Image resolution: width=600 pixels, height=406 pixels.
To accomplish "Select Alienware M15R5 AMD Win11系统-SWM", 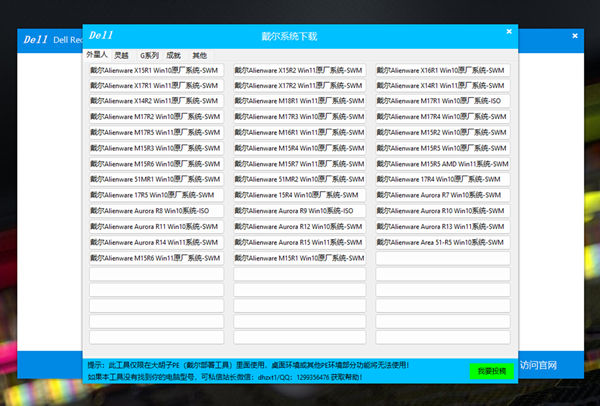I will 443,163.
